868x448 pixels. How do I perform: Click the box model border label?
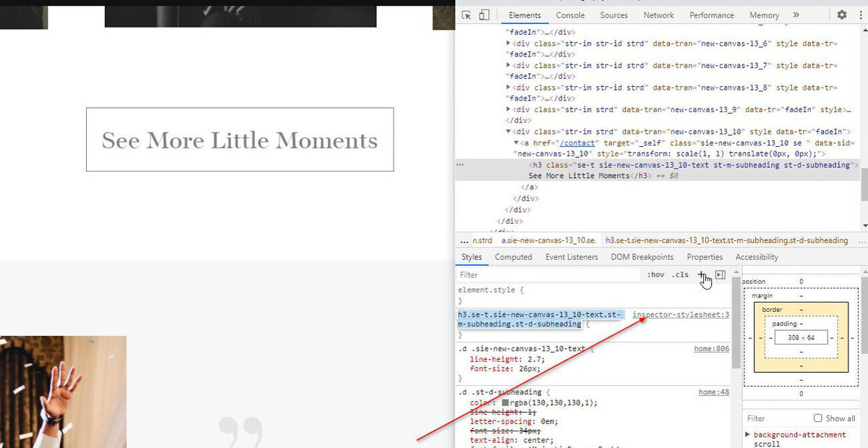point(773,310)
